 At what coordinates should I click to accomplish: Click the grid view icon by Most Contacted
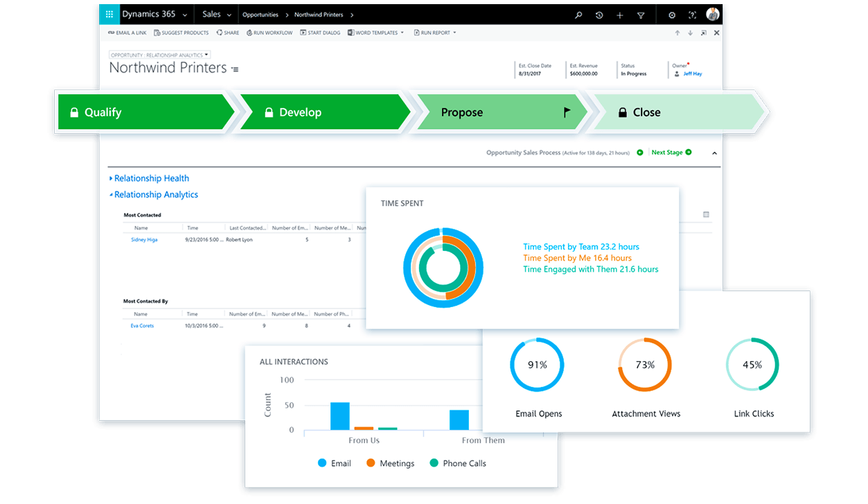706,215
